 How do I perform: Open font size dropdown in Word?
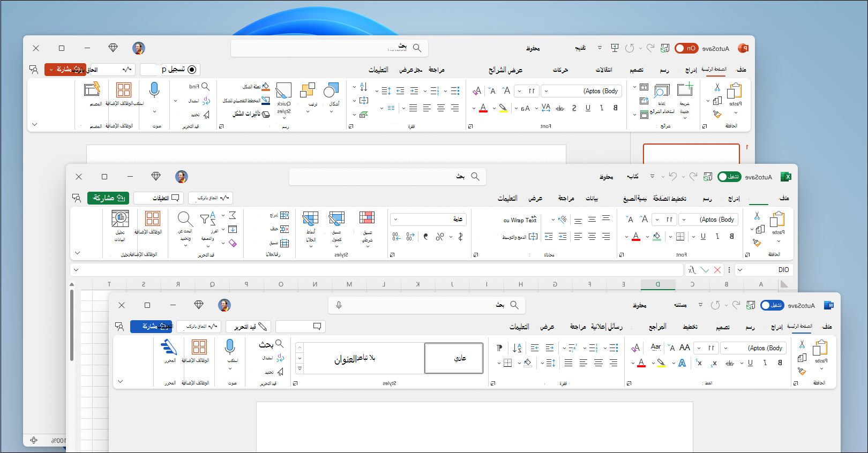(699, 348)
